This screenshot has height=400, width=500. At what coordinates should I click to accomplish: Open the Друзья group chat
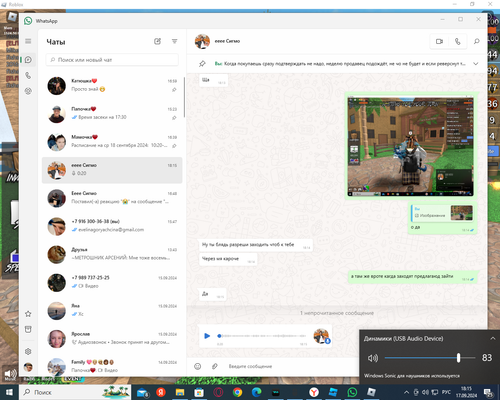click(112, 254)
